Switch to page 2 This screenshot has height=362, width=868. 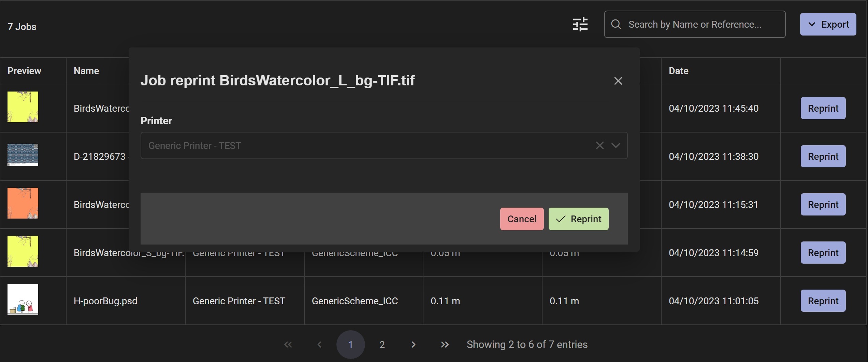[382, 345]
